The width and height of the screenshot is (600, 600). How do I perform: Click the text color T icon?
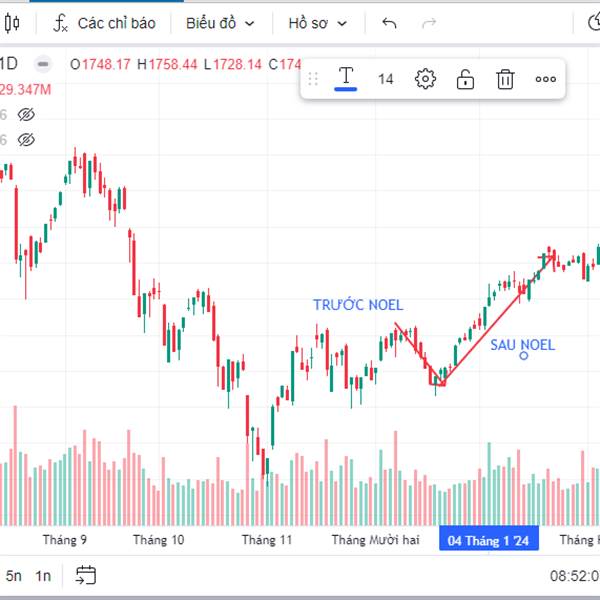coord(346,78)
